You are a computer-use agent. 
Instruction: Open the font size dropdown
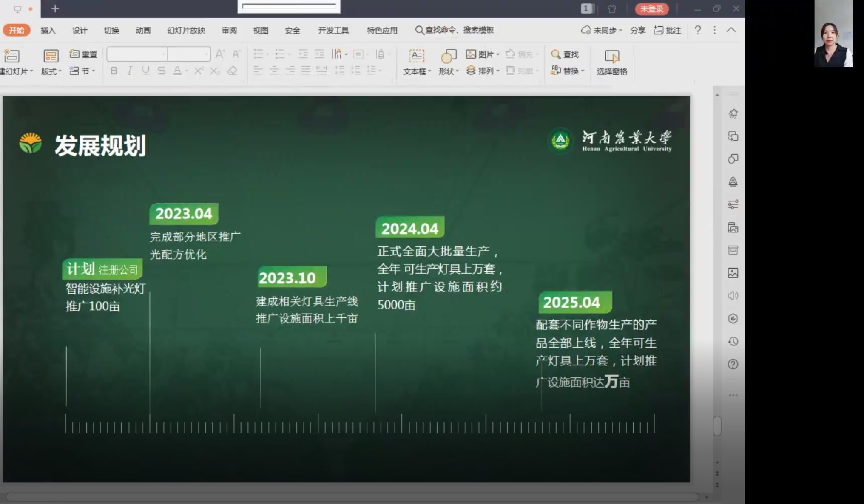(207, 54)
